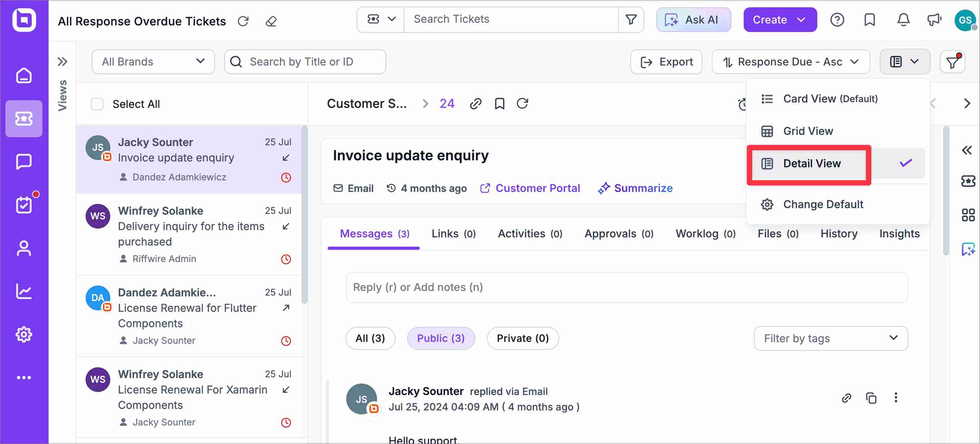Switch to Worklog (0) tab
This screenshot has height=444, width=980.
(706, 234)
